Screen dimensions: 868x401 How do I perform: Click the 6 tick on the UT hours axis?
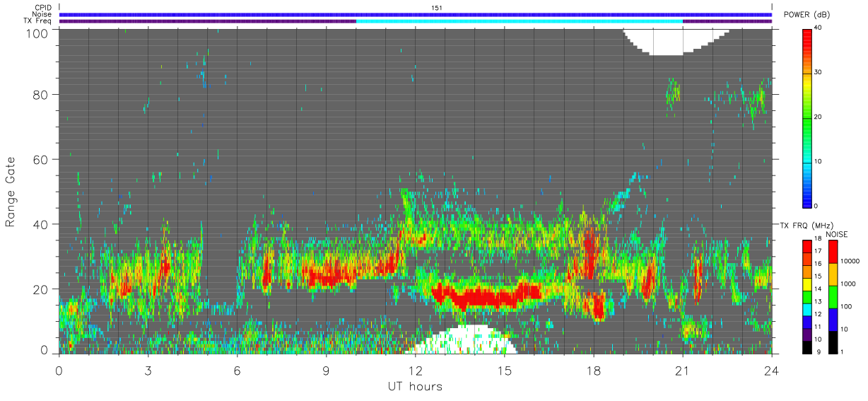(237, 370)
